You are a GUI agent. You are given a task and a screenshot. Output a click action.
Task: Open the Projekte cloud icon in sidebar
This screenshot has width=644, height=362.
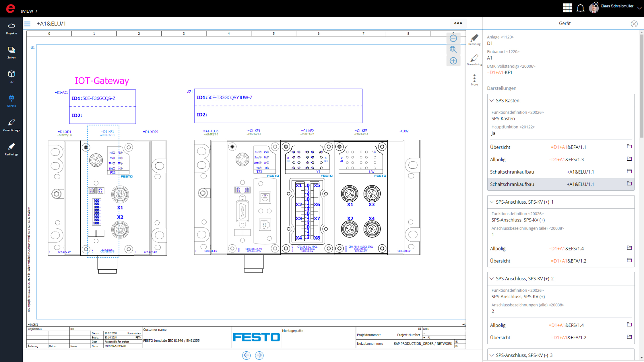click(x=11, y=28)
